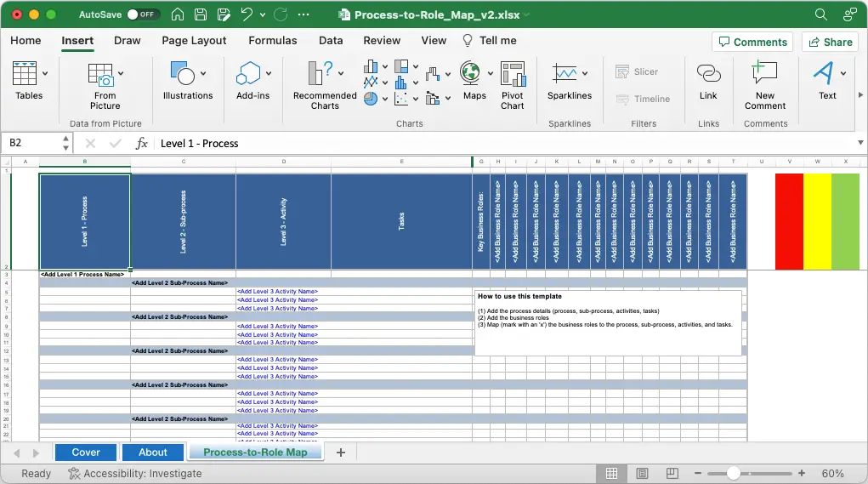Switch to the Cover sheet
This screenshot has height=484, width=868.
[x=86, y=453]
